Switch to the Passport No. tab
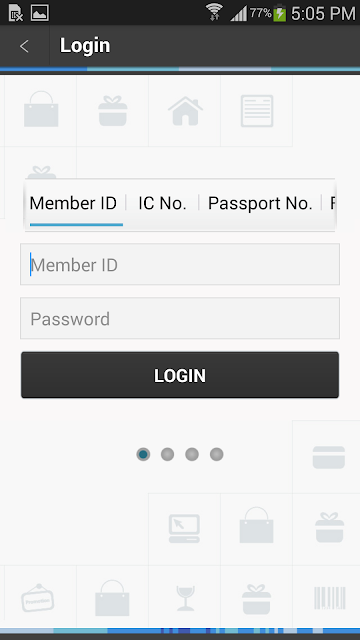The width and height of the screenshot is (360, 640). (x=260, y=203)
